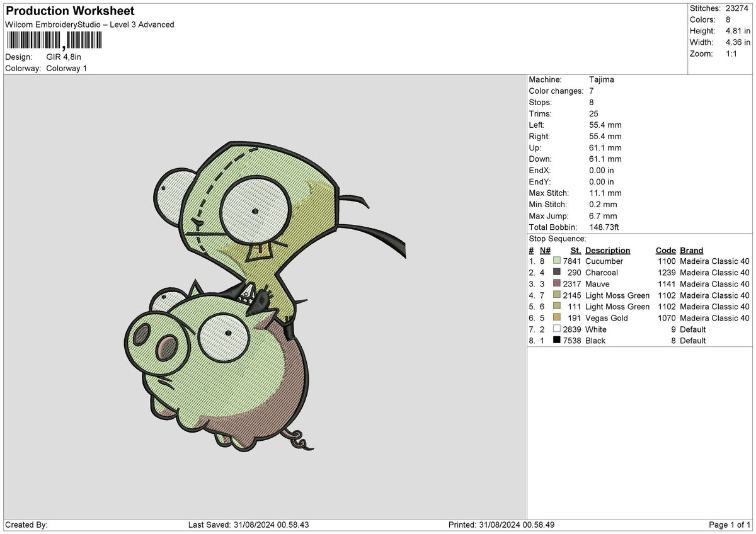This screenshot has height=534, width=756.
Task: Click the Right value 55.4 mm
Action: click(x=605, y=136)
